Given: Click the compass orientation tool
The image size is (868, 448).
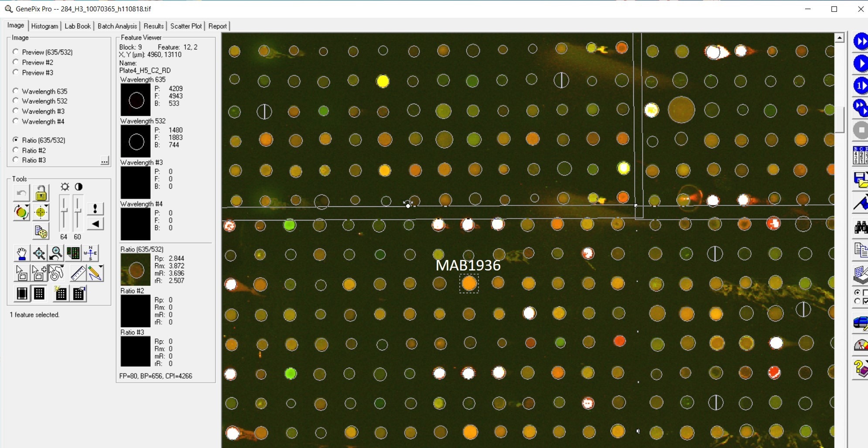Looking at the screenshot, I should [91, 253].
